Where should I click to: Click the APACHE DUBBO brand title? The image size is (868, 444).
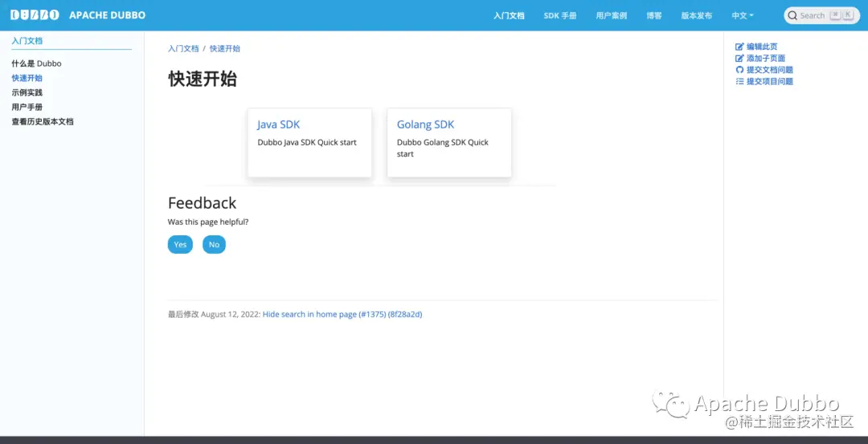click(108, 15)
